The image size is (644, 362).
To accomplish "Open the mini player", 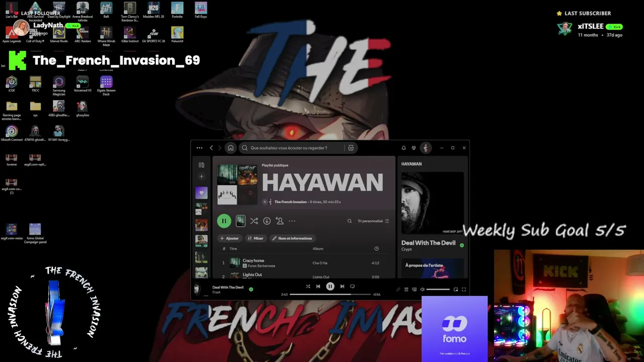I will click(x=456, y=290).
